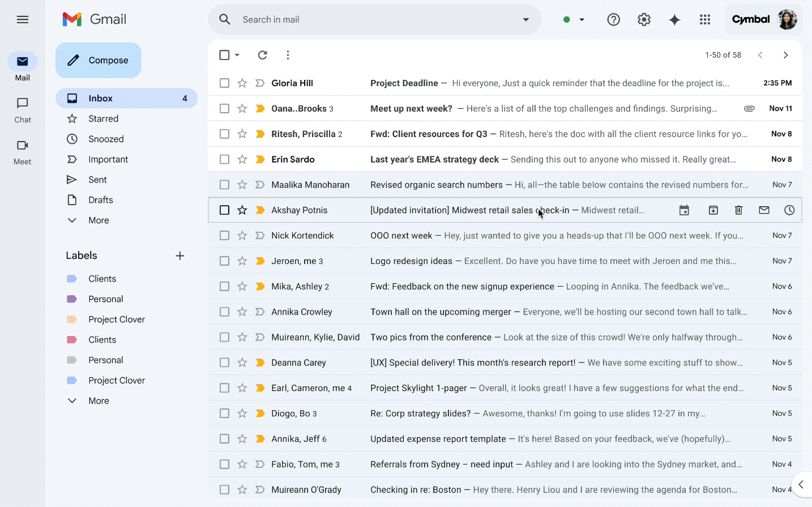Screen dimensions: 812x507
Task: Switch to Chat in the left rail
Action: click(x=22, y=109)
